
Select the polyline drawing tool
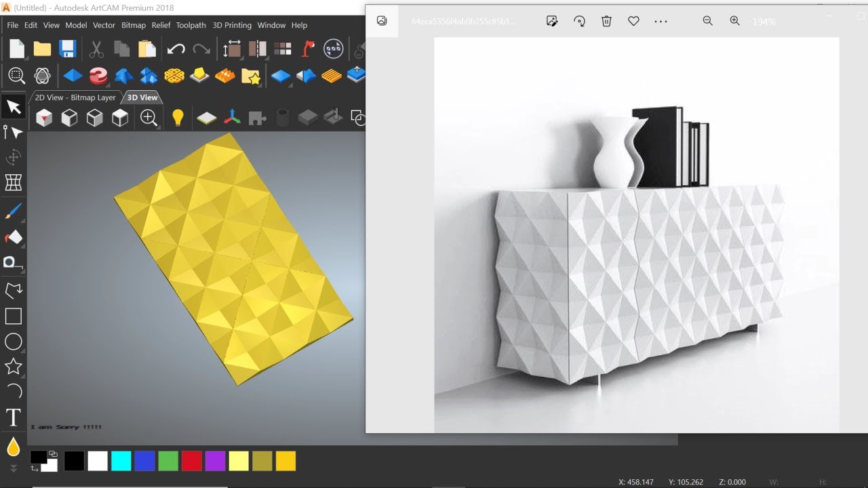(x=14, y=291)
